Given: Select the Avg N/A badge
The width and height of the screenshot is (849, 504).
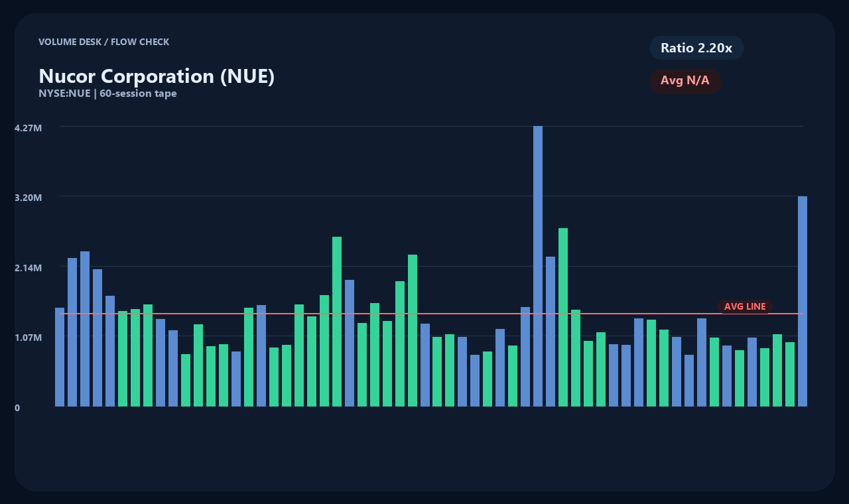Looking at the screenshot, I should [x=685, y=81].
